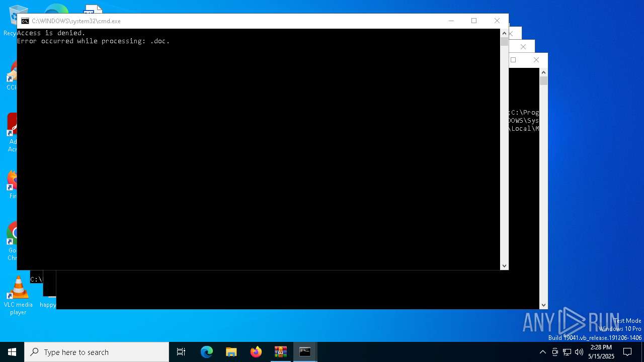
Task: Click the taskbar search box
Action: point(97,352)
